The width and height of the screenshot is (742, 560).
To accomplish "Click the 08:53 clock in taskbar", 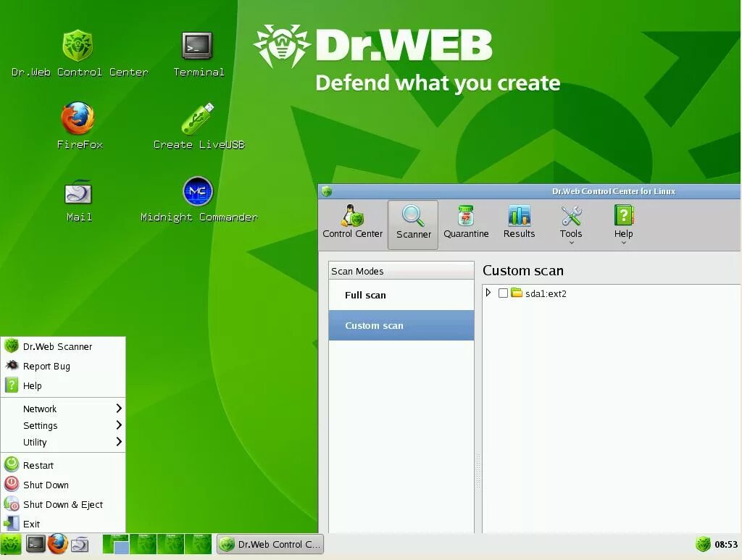I will click(x=726, y=544).
